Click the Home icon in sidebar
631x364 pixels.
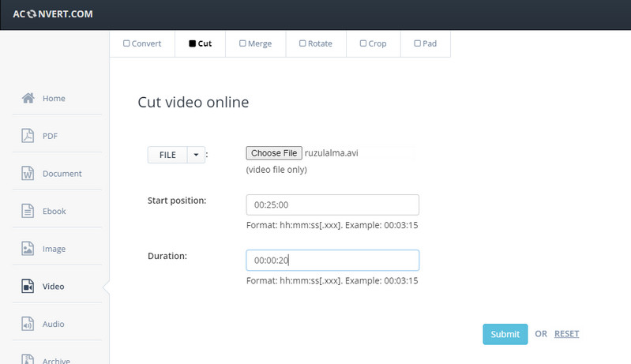[x=28, y=99]
